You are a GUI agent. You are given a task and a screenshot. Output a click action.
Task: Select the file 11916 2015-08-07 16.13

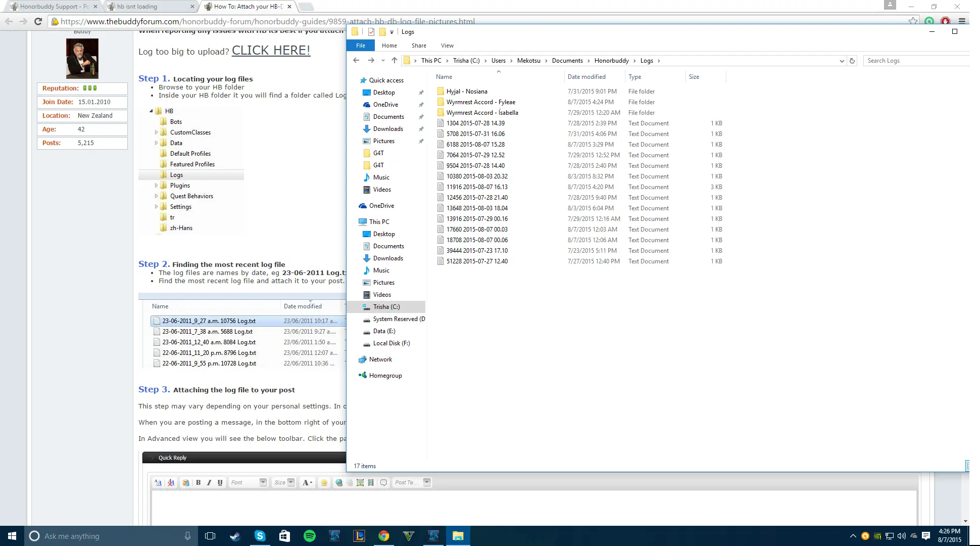477,187
